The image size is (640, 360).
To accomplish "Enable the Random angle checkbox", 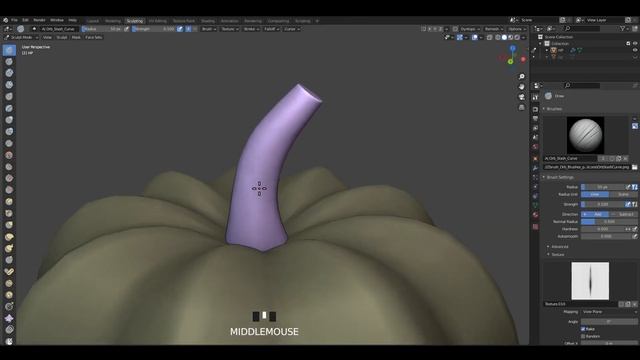I will click(x=583, y=336).
